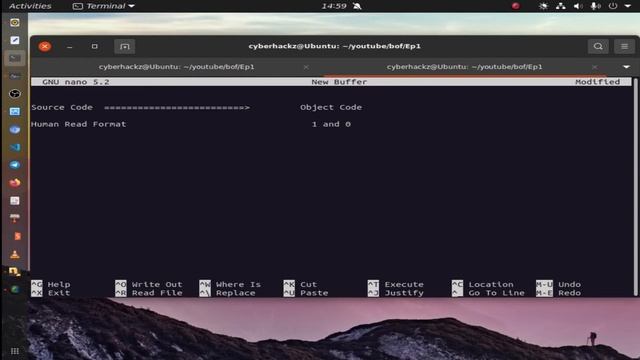This screenshot has width=640, height=360.
Task: Switch to the first cyberhackz@Ubuntu terminal tab
Action: (x=176, y=67)
